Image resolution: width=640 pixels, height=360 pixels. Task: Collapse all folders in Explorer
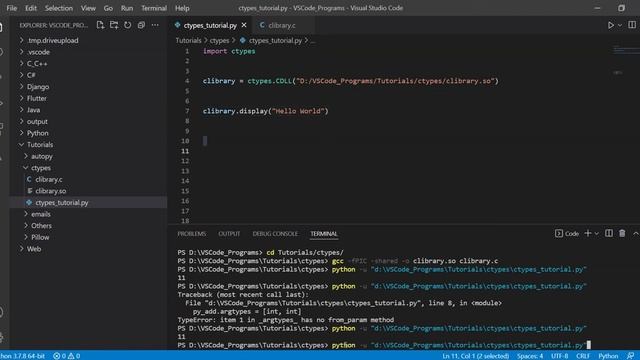pyautogui.click(x=141, y=25)
